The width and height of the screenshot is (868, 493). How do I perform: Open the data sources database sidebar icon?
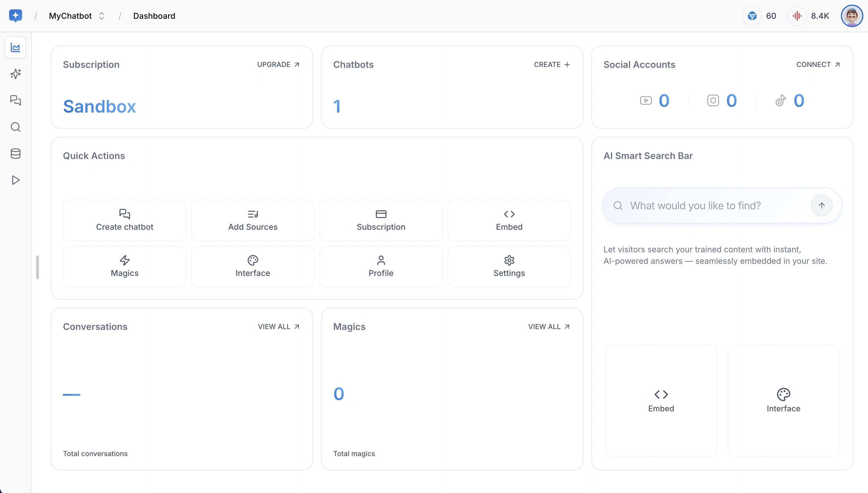click(16, 153)
